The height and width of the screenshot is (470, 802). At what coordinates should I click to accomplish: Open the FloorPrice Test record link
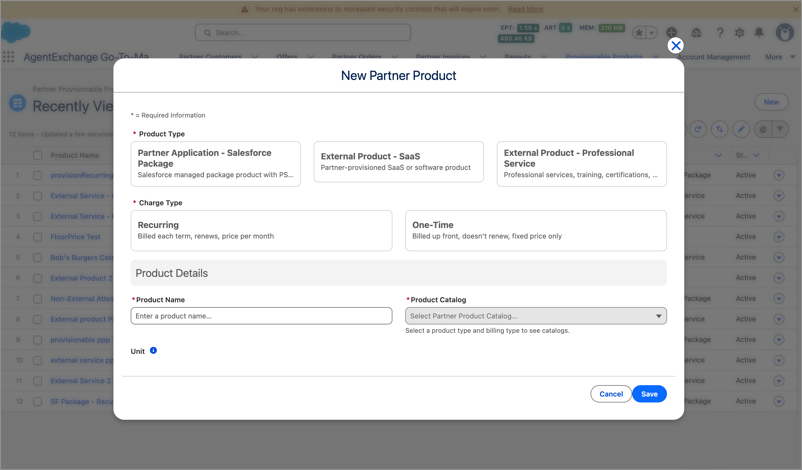[75, 237]
